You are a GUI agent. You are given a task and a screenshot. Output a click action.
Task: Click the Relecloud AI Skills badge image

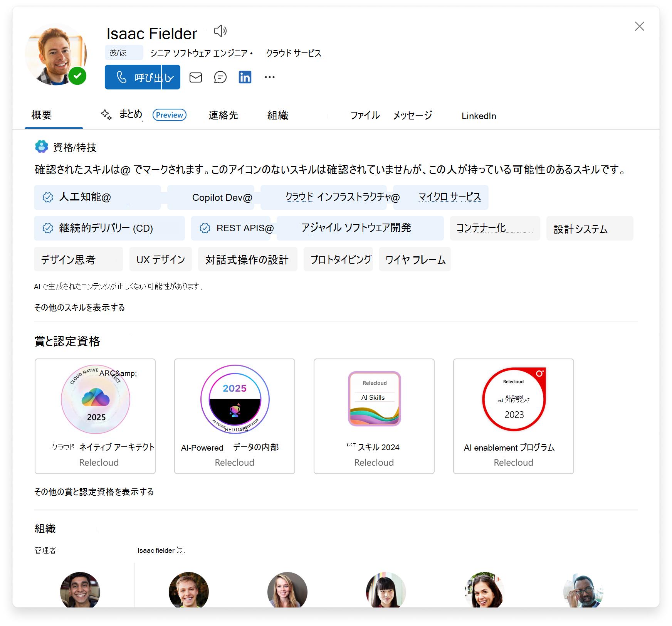pos(375,399)
